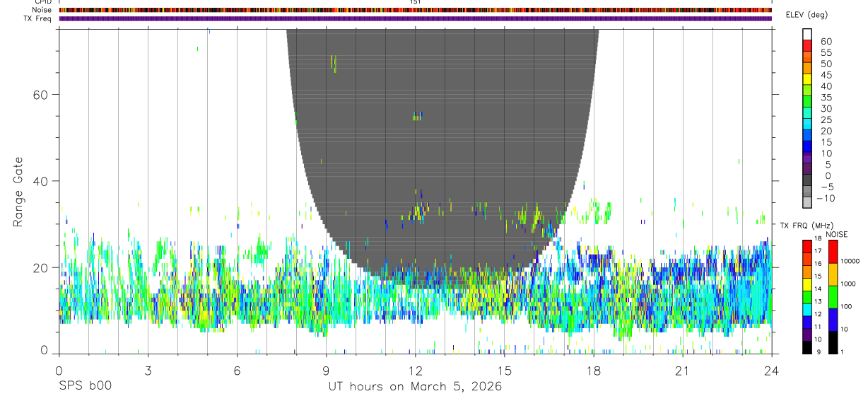
Task: Click the 'Noise' row label at top left
Action: (42, 10)
